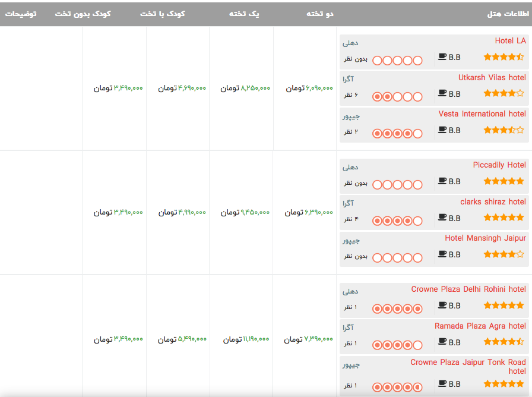
Task: Open the Piccadily Hotel link
Action: (x=499, y=165)
